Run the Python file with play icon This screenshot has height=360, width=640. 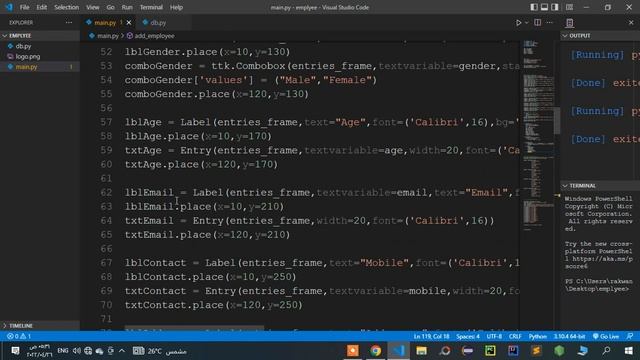(x=518, y=23)
